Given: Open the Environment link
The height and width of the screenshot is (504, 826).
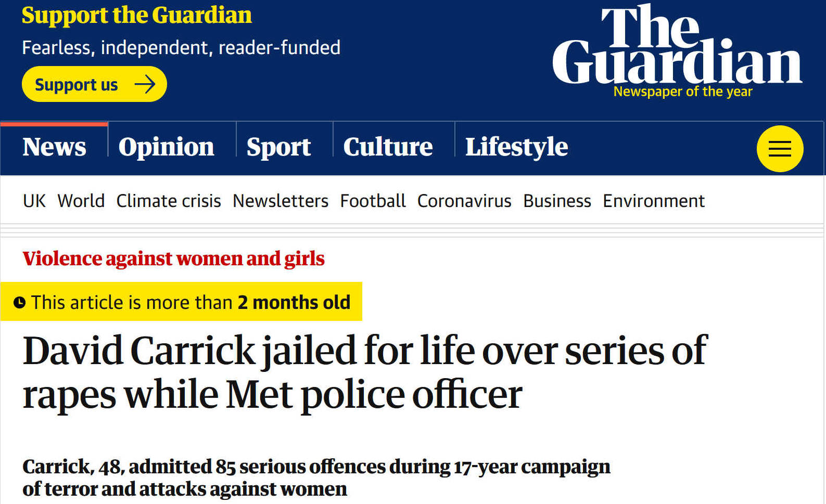Looking at the screenshot, I should (x=654, y=201).
